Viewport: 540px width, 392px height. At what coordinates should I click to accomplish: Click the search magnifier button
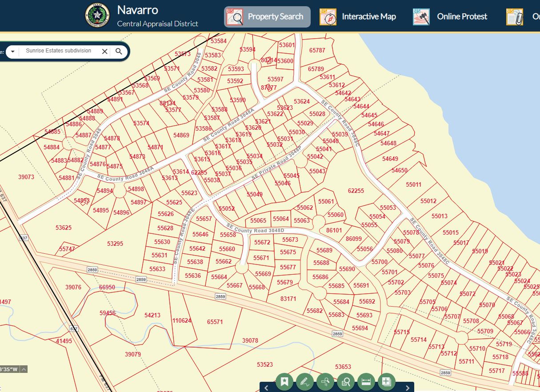(x=119, y=51)
